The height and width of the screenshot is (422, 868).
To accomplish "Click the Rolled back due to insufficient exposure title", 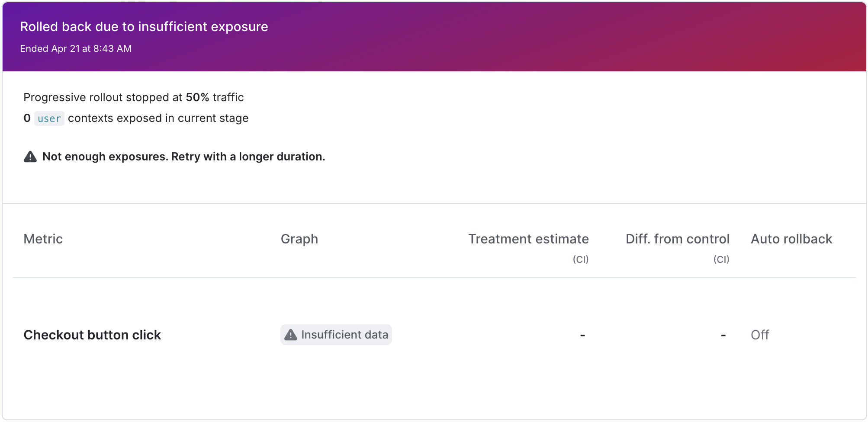I will 144,26.
